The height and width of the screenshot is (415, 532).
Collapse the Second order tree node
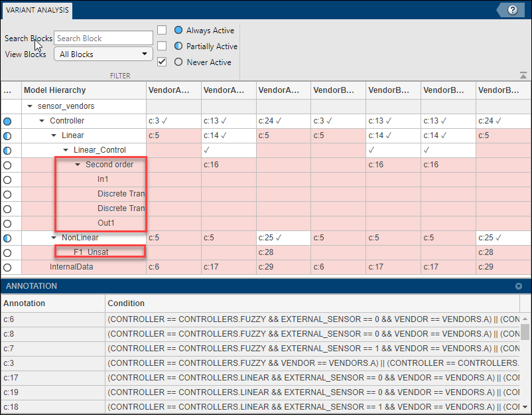tap(78, 164)
